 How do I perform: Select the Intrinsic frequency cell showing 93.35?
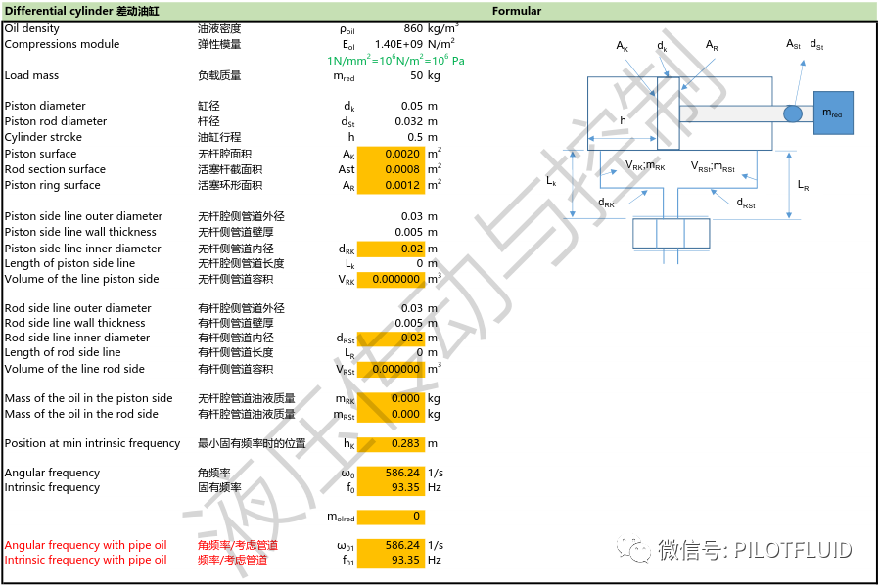click(x=392, y=487)
